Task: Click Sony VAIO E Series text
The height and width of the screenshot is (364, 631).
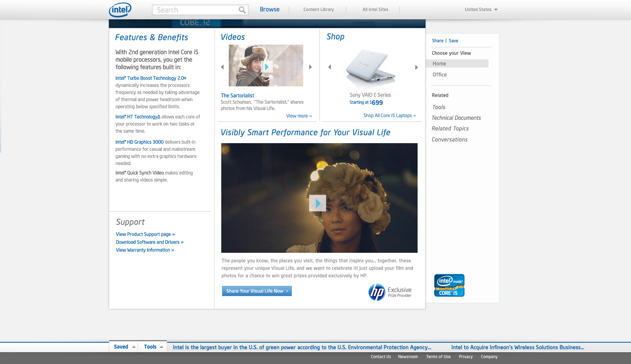Action: point(370,95)
